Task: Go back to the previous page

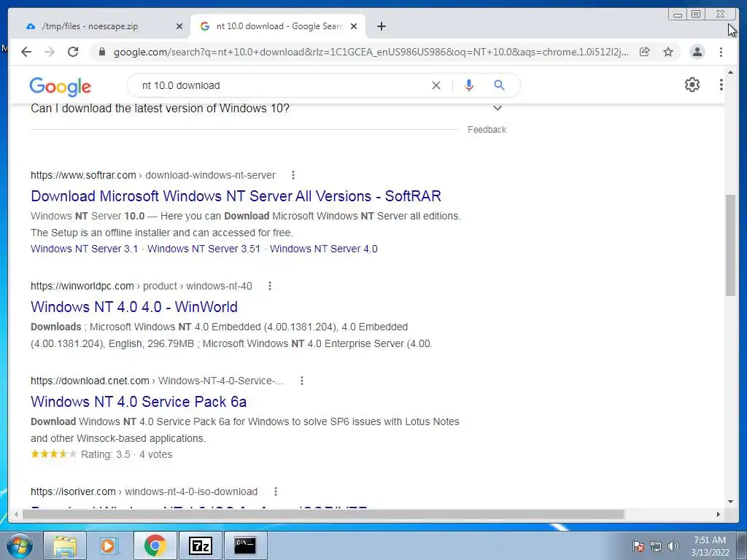Action: (26, 52)
